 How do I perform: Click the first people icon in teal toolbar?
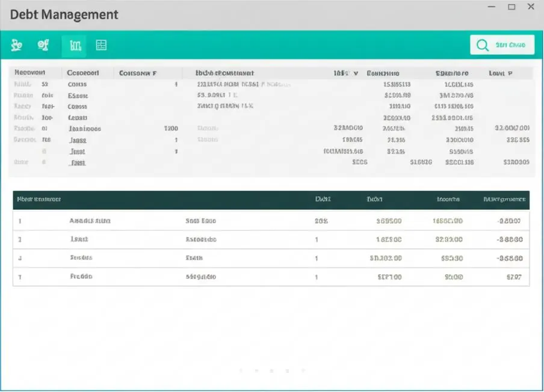pos(16,45)
